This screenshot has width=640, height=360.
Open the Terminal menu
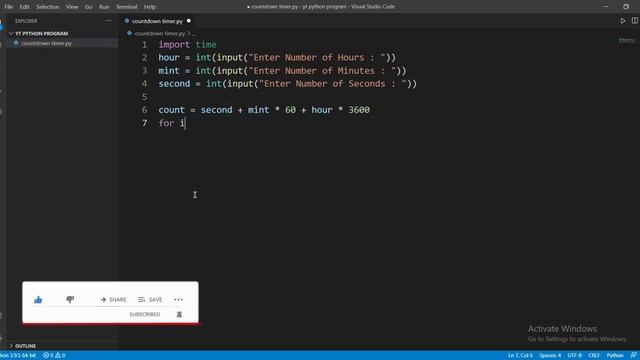coord(127,7)
